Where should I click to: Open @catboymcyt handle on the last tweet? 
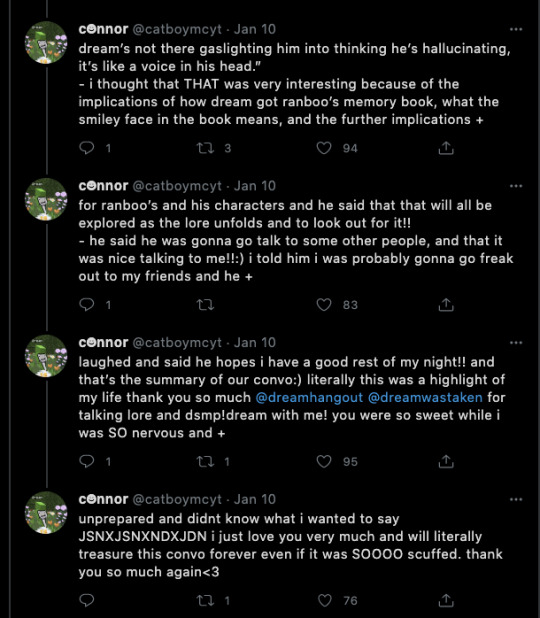[177, 499]
